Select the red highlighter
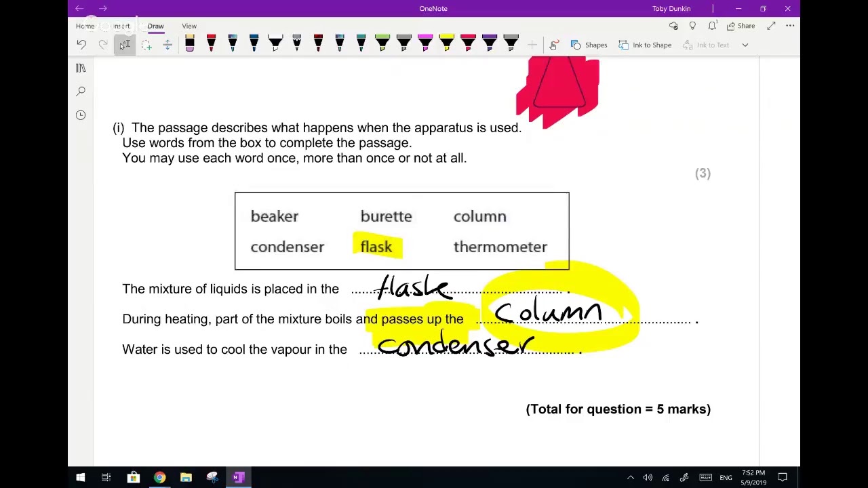Image resolution: width=868 pixels, height=488 pixels. 468,43
